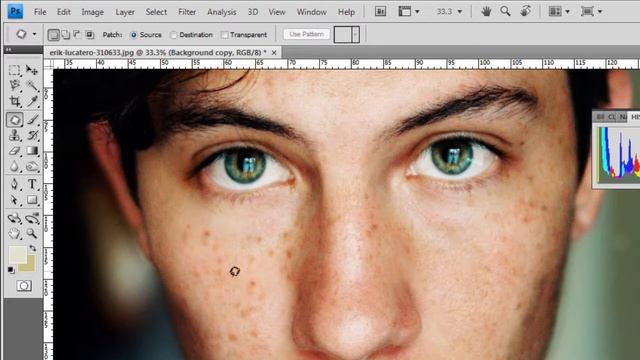
Task: Open the Select menu
Action: (x=156, y=12)
